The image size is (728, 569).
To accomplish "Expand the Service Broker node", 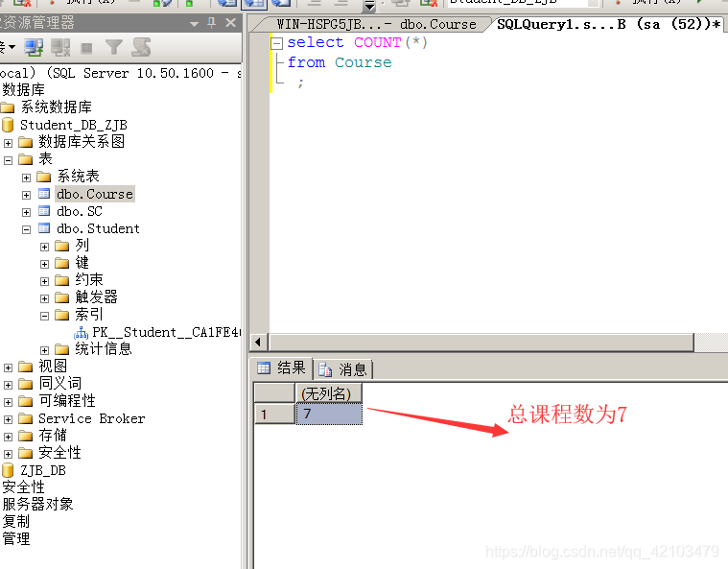I will [8, 419].
